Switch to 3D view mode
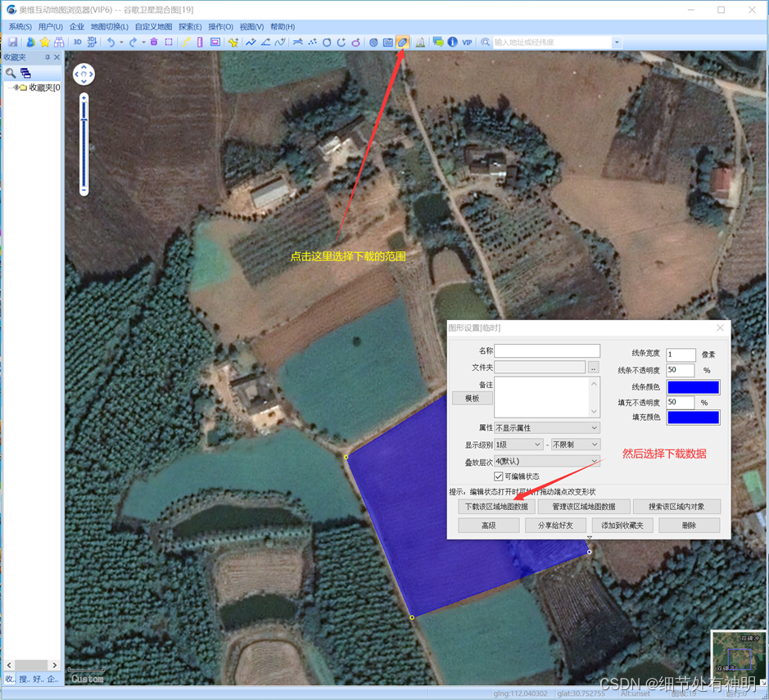The width and height of the screenshot is (769, 700). [77, 43]
